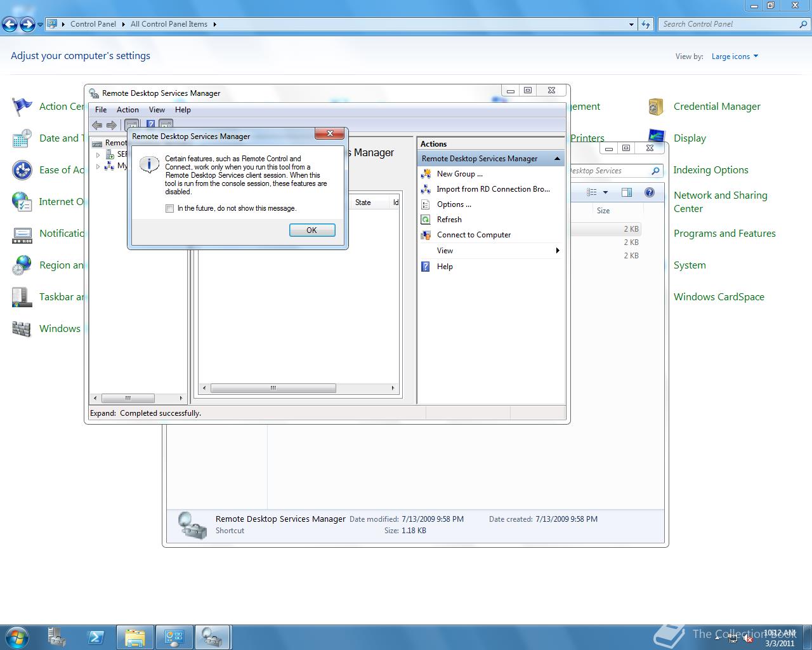Viewport: 812px width, 650px height.
Task: Expand the View submenu arrow in Actions
Action: coord(558,251)
